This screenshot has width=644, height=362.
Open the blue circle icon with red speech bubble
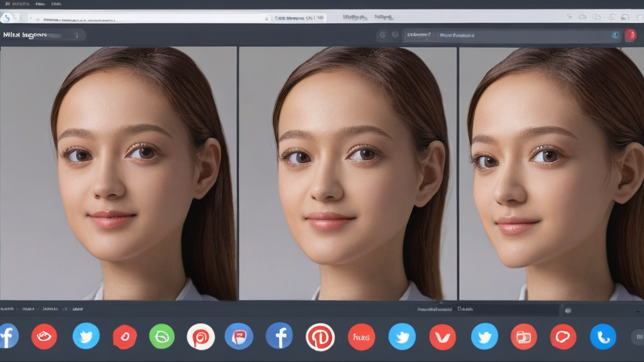(x=239, y=337)
